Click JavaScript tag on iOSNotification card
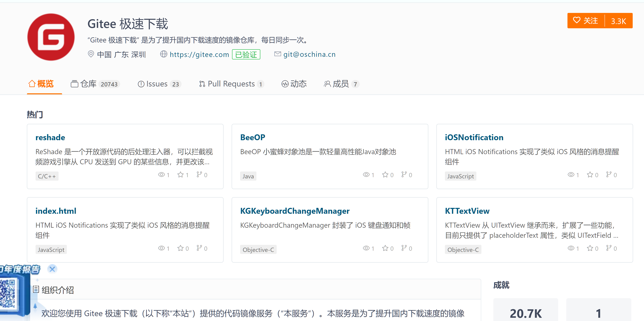Viewport: 644px width, 321px height. click(460, 176)
